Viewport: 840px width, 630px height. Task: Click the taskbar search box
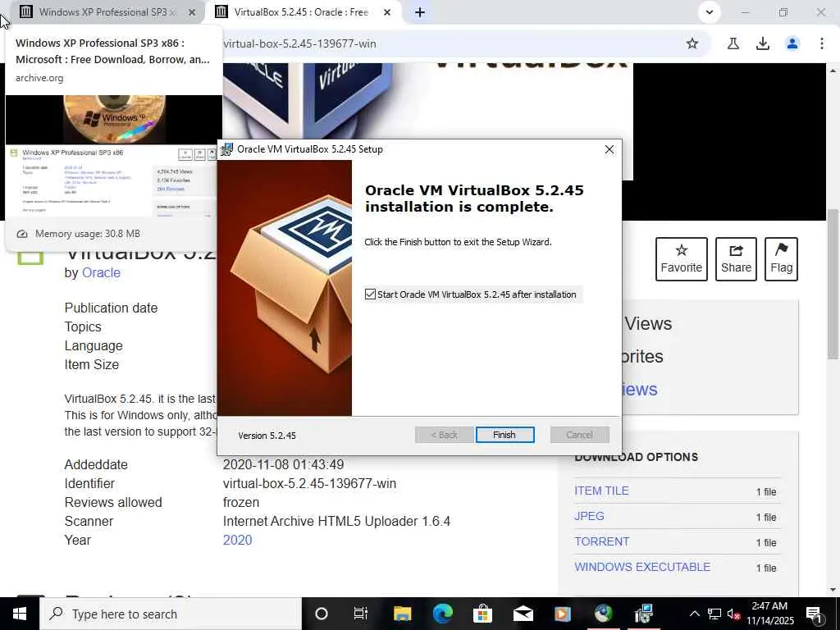coord(171,614)
